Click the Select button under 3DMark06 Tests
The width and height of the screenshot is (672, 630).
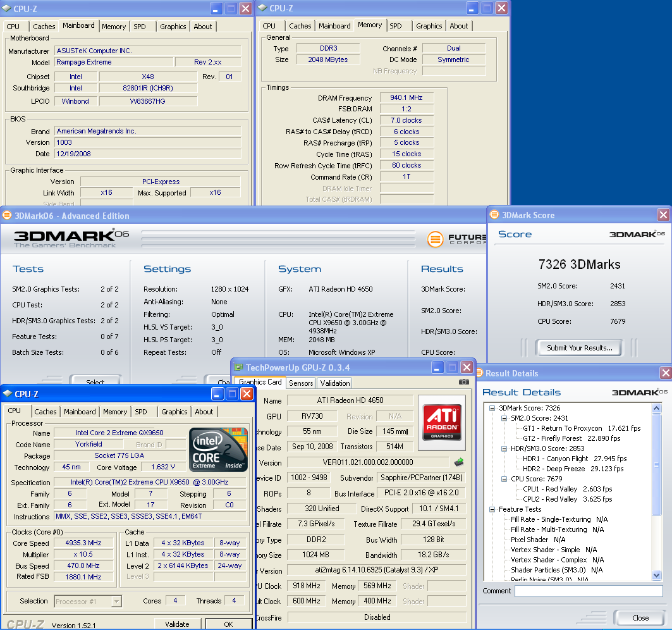click(x=95, y=380)
